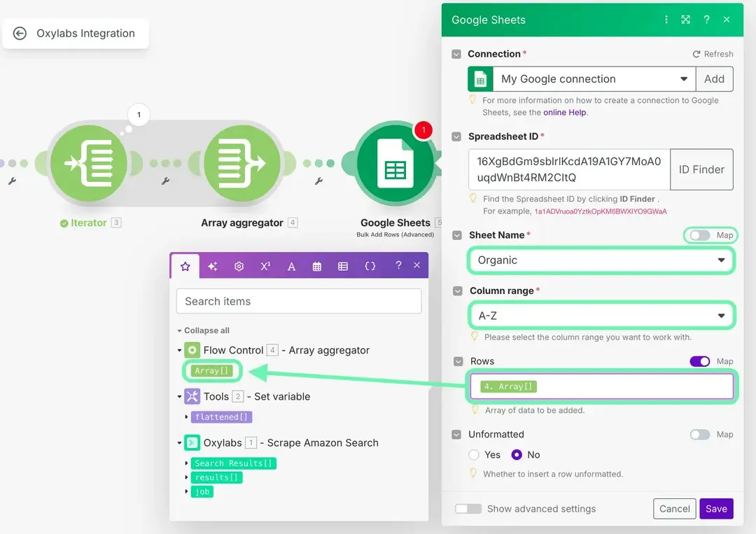Click the Iterator module icon
Viewport: 756px width, 534px height.
88,163
